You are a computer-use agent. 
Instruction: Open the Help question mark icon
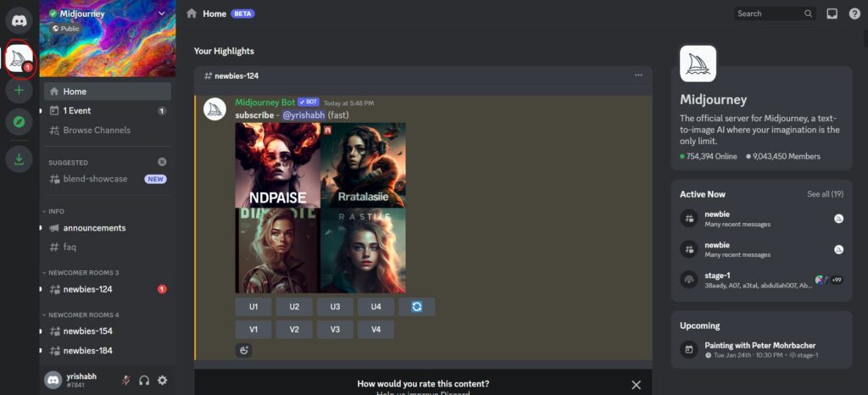854,14
